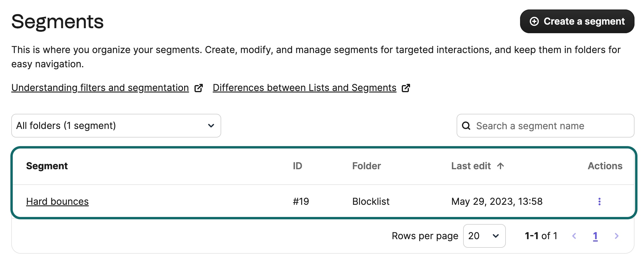Click the Folder column header
Screen dimensions: 644x262
[x=366, y=166]
